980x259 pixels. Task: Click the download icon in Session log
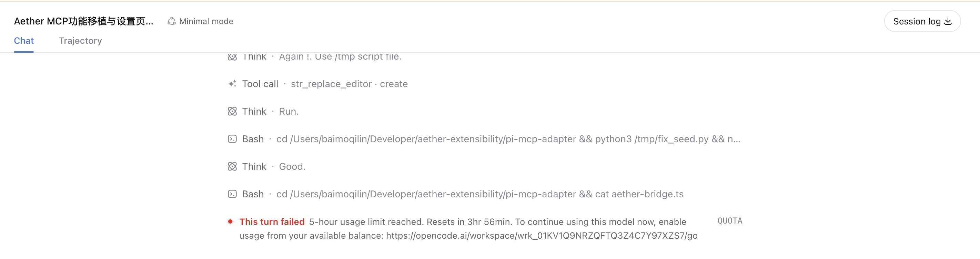coord(948,21)
